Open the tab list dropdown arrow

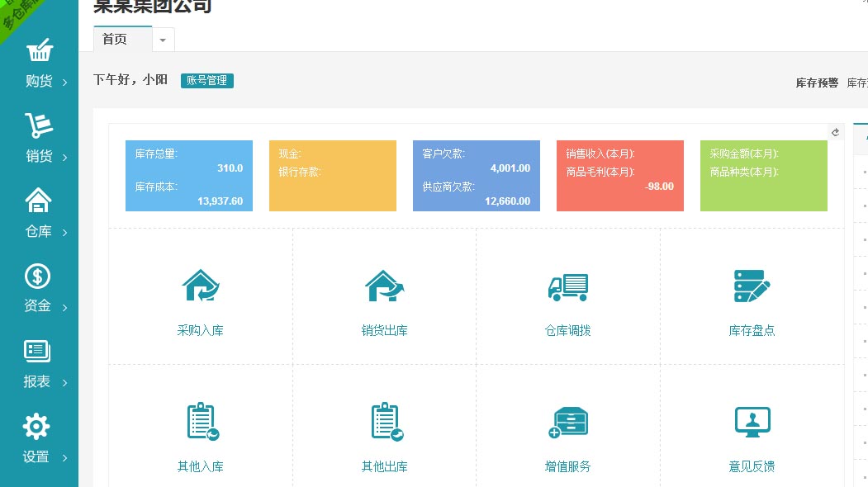(163, 40)
